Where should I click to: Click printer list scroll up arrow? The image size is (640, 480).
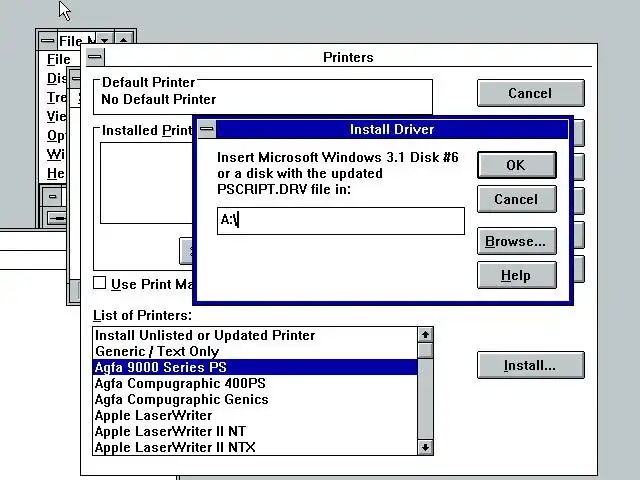(425, 335)
